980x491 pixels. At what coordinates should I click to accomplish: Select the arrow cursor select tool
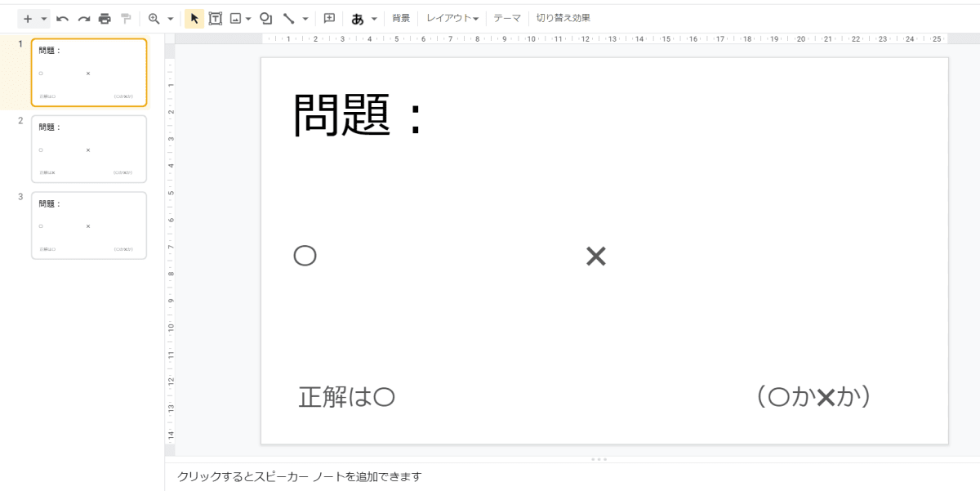tap(194, 19)
